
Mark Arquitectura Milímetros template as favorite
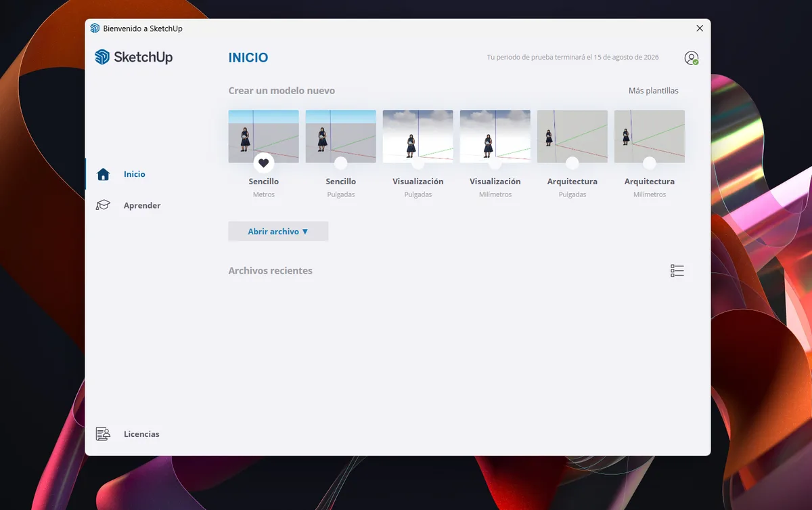click(x=650, y=163)
